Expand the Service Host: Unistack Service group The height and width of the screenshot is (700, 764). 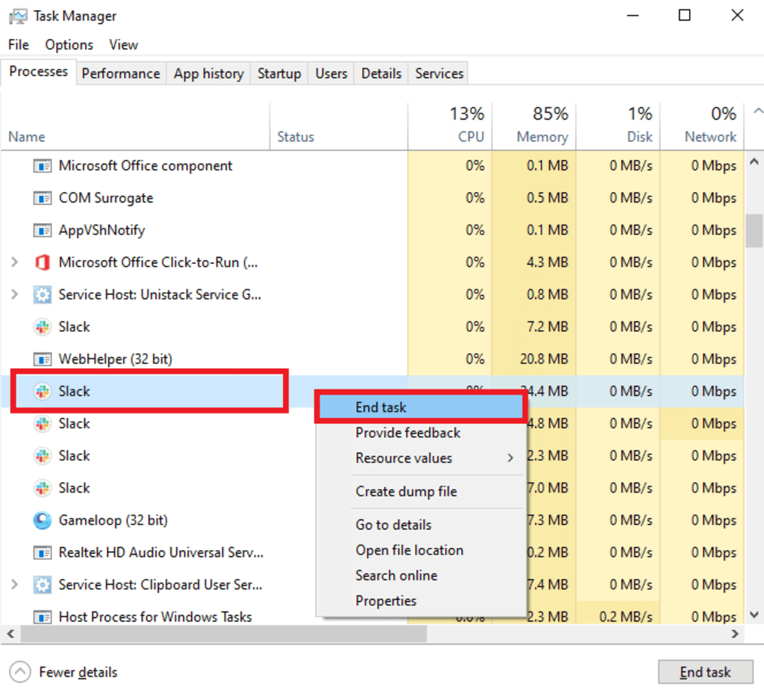15,295
